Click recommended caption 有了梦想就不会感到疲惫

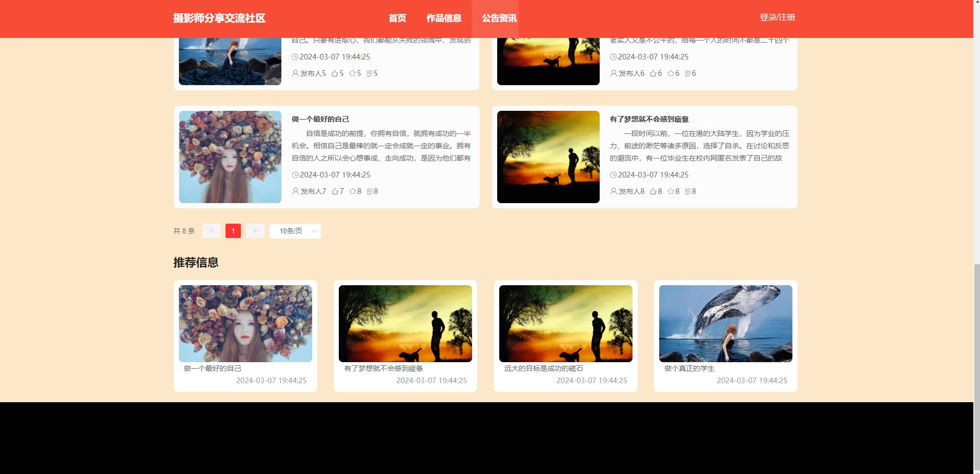[x=383, y=368]
